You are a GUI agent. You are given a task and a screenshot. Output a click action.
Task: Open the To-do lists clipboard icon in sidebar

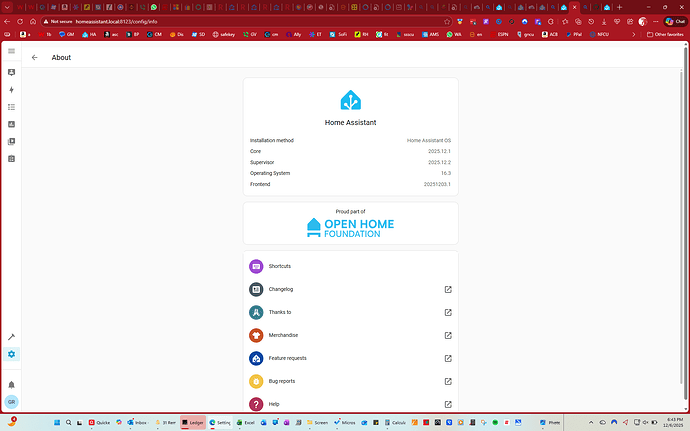[11, 158]
